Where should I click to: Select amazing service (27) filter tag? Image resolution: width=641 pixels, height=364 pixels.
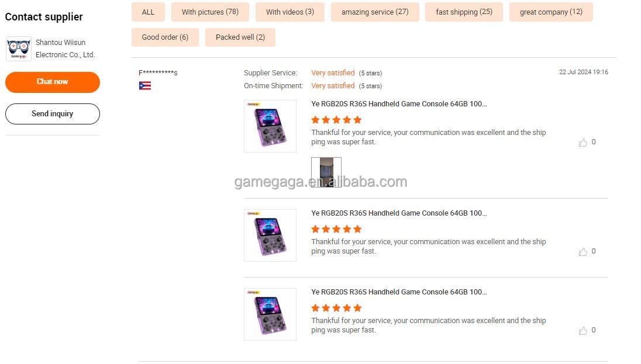(x=375, y=12)
